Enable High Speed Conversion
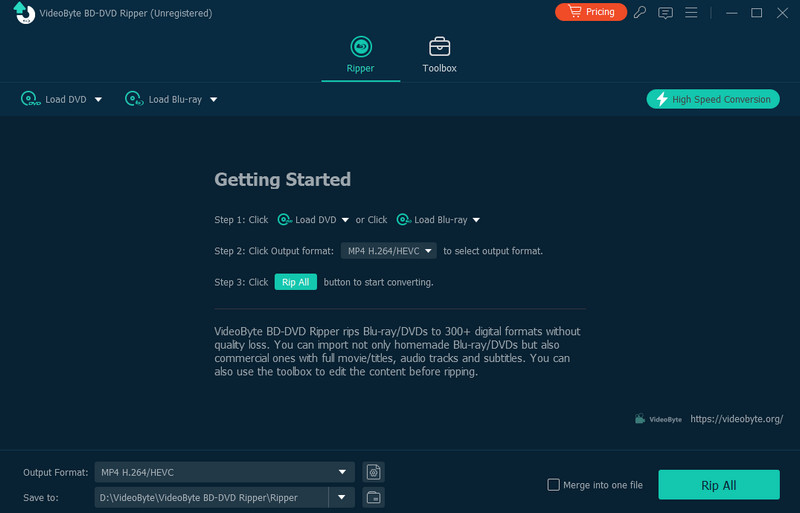Screen dimensions: 800x513 (713, 99)
